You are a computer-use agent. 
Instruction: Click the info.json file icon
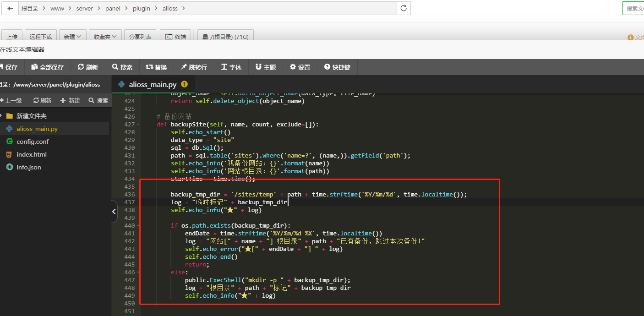pyautogui.click(x=10, y=167)
